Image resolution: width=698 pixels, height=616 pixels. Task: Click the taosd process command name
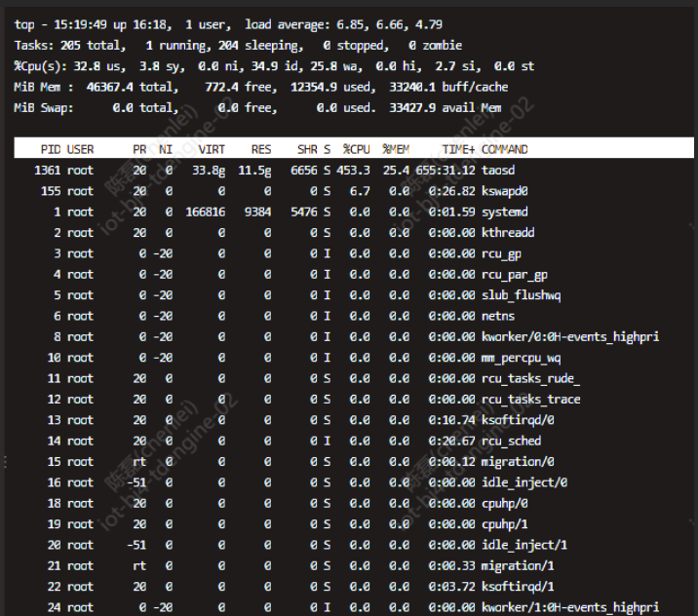pyautogui.click(x=499, y=171)
